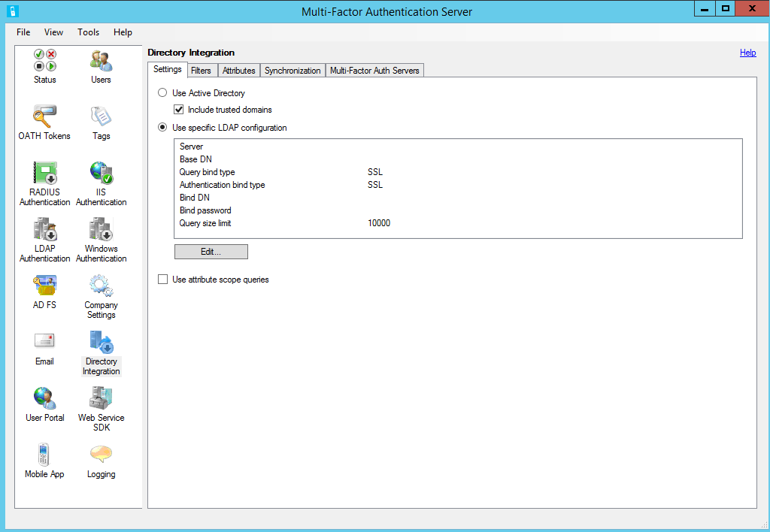Click the Authentication bind type label
770x532 pixels.
click(x=222, y=185)
